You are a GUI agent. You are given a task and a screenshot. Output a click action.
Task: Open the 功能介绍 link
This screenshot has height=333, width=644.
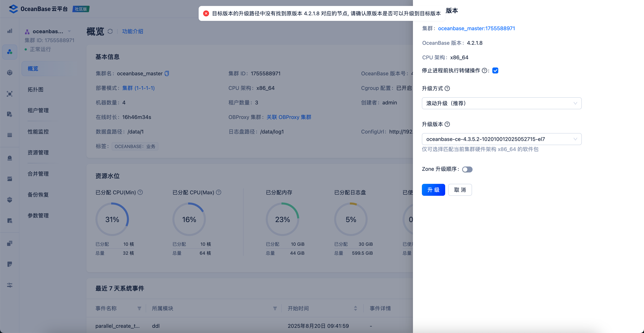pyautogui.click(x=132, y=31)
